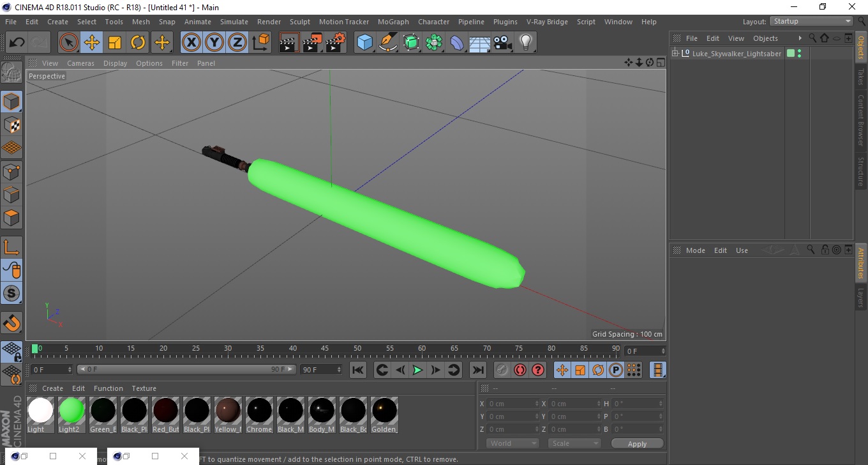Switch to Texture mode

(11, 125)
